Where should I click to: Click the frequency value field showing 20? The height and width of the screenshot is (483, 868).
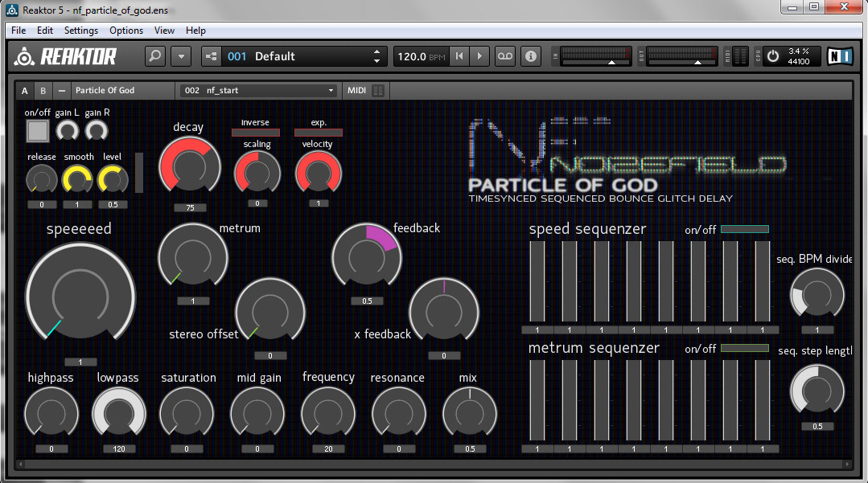[x=328, y=449]
